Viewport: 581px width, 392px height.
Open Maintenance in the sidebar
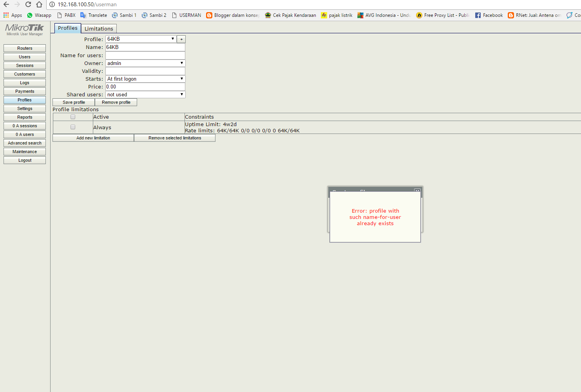tap(25, 152)
